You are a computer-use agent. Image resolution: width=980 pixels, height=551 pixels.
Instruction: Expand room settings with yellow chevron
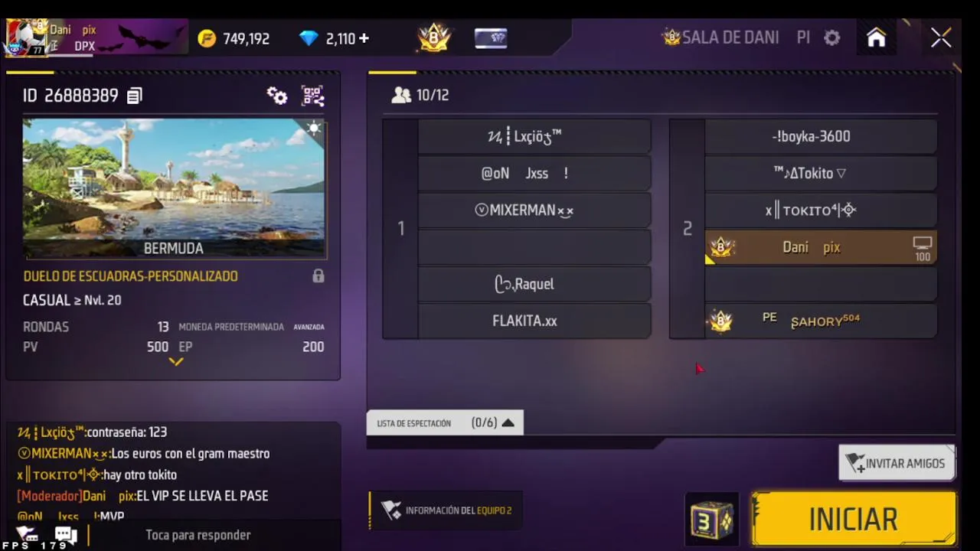[x=176, y=362]
